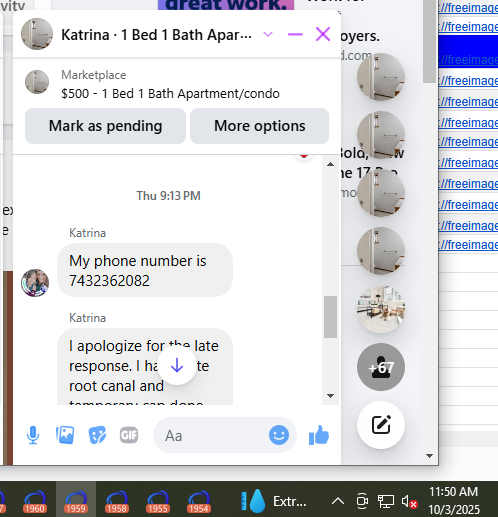Screen dimensions: 498x517
Task: Open the clock showing 11:50 AM
Action: (x=454, y=500)
